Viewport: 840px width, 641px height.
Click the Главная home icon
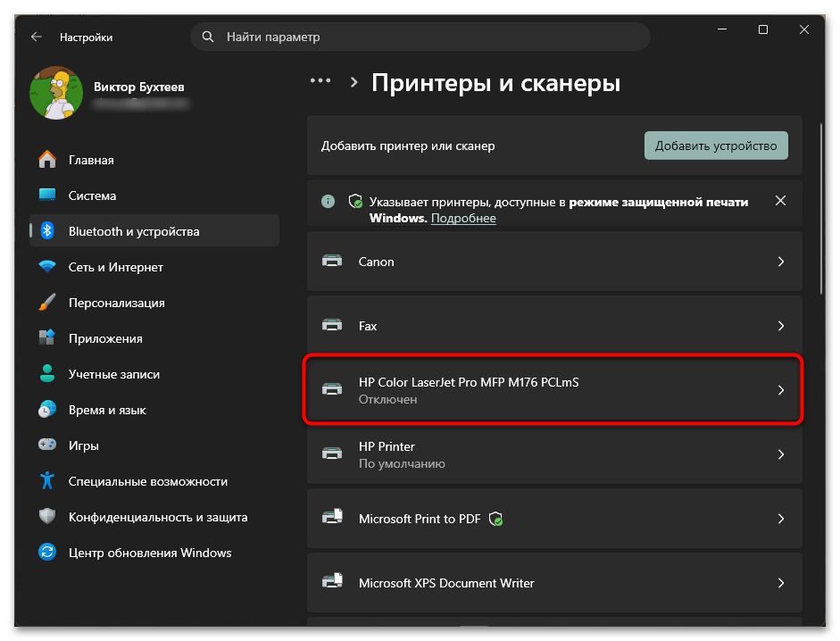[x=47, y=160]
